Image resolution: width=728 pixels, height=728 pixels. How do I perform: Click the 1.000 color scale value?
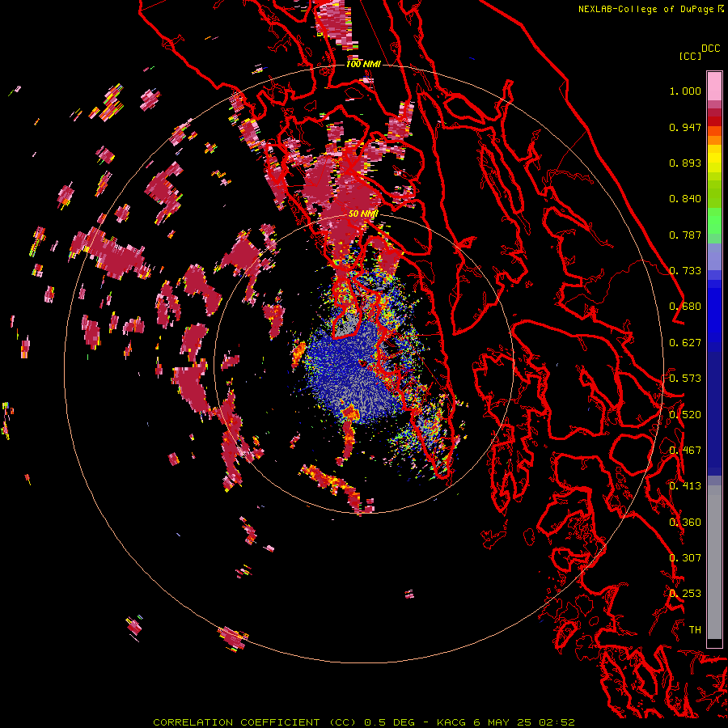pyautogui.click(x=685, y=91)
